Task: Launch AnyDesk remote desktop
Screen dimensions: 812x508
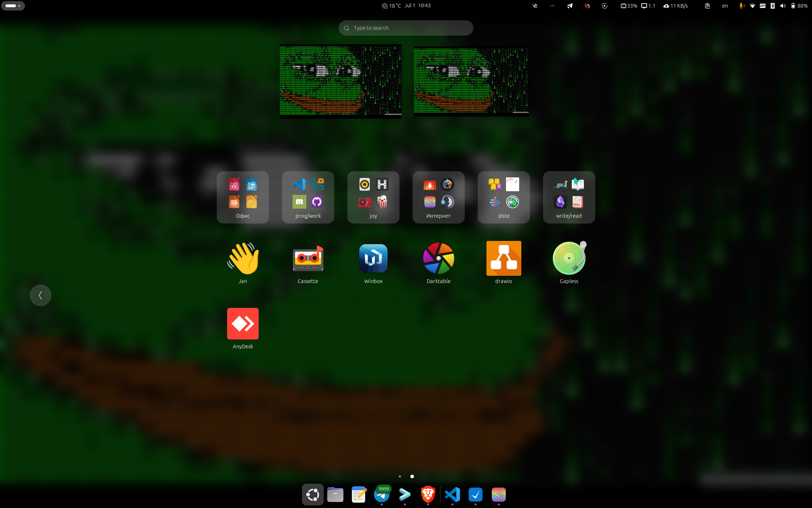Action: (243, 324)
